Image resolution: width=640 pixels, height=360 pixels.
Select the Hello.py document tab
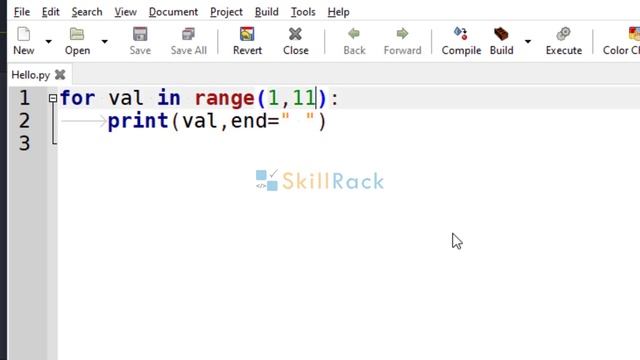31,75
